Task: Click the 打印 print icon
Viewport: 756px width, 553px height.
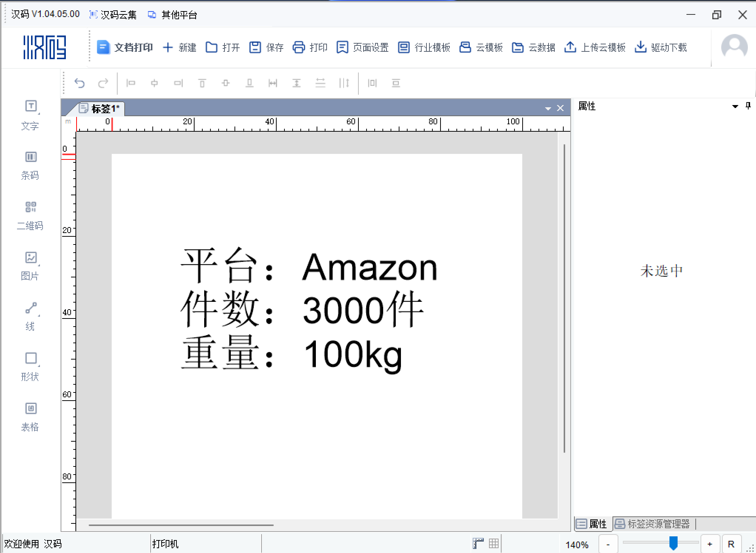Action: pos(310,47)
